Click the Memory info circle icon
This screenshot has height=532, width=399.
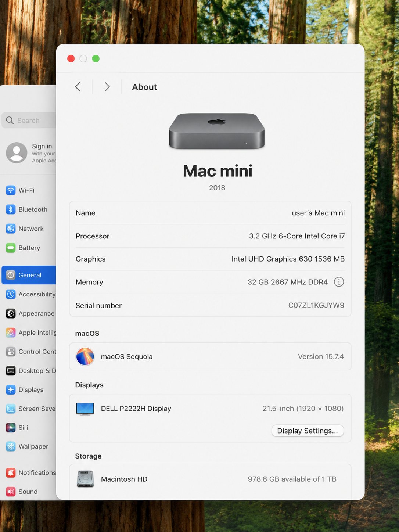(339, 282)
